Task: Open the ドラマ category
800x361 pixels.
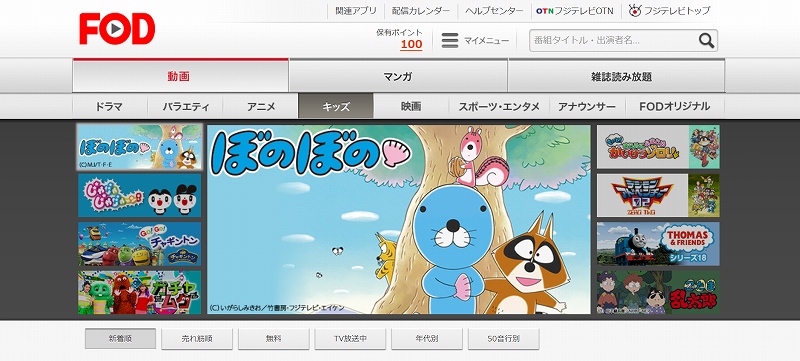Action: click(110, 107)
